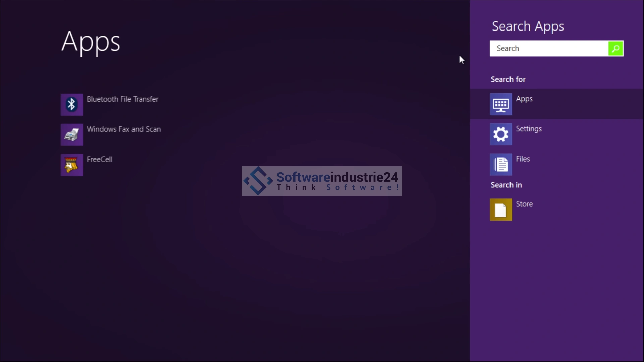Click the 'Bluetooth File Transfer' text label

pos(122,99)
